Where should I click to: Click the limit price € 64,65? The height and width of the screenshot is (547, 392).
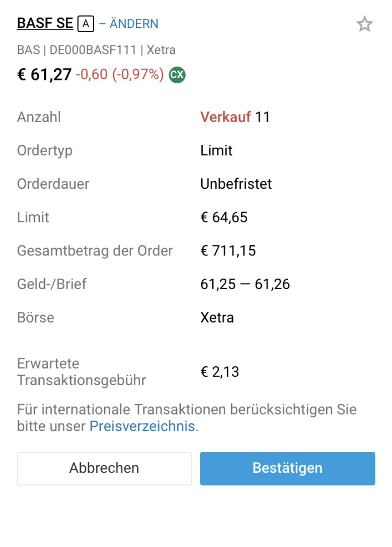click(224, 217)
